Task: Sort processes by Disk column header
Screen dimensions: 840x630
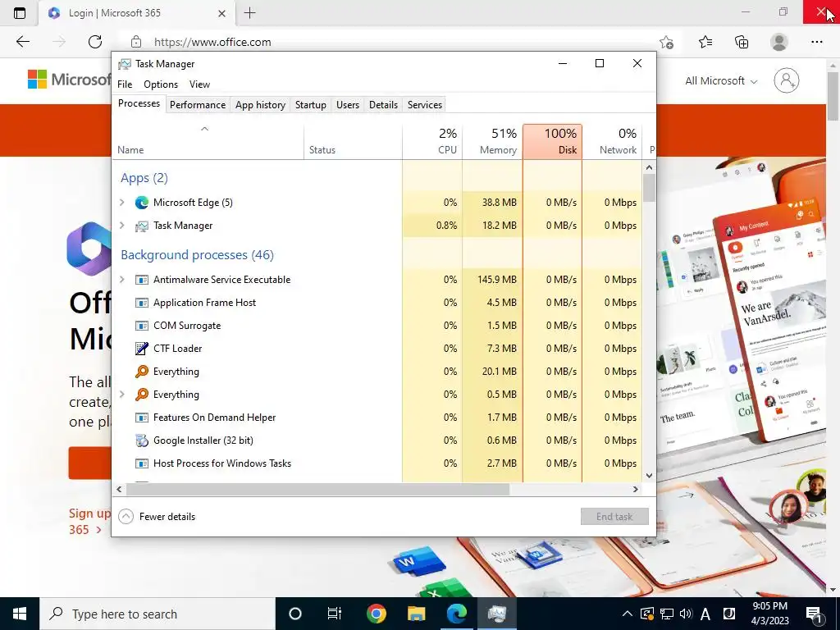Action: 552,141
